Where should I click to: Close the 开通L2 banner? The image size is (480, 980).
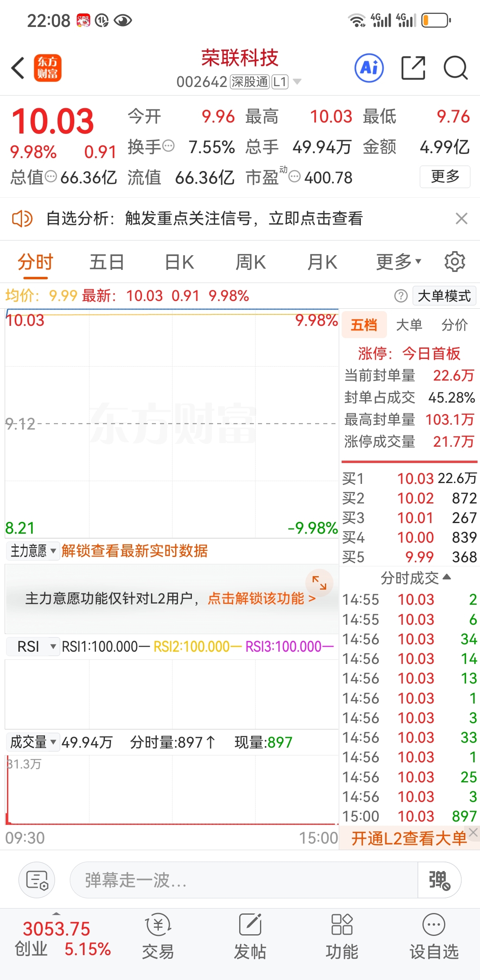tap(473, 833)
